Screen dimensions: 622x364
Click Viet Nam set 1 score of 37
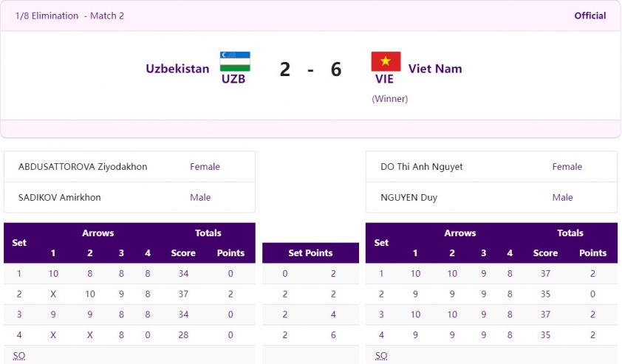point(545,274)
